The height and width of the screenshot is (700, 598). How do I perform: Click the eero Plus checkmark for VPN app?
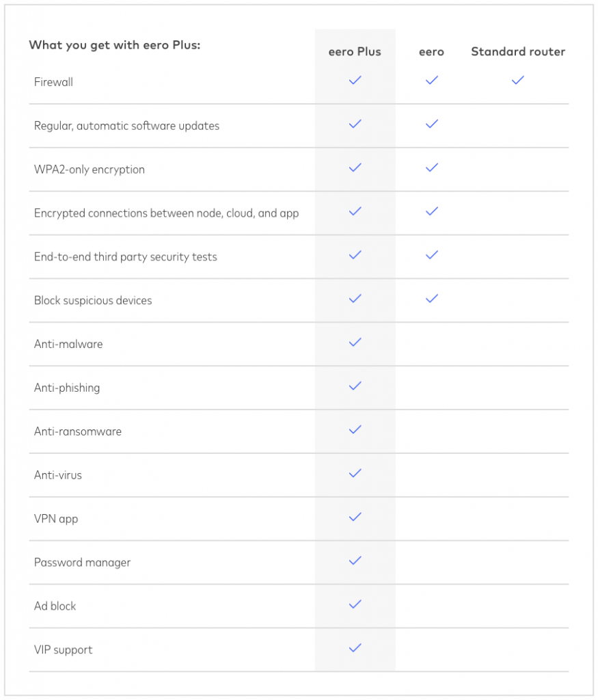(355, 517)
